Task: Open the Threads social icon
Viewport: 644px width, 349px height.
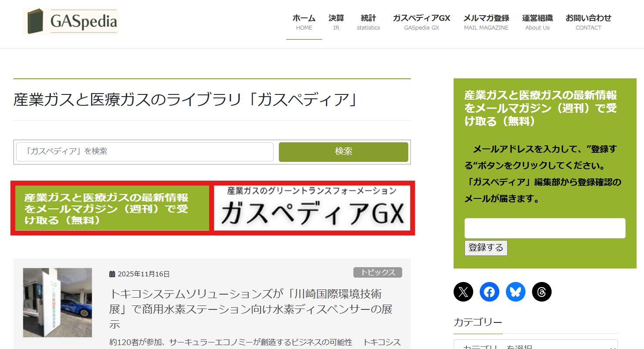Action: click(542, 292)
